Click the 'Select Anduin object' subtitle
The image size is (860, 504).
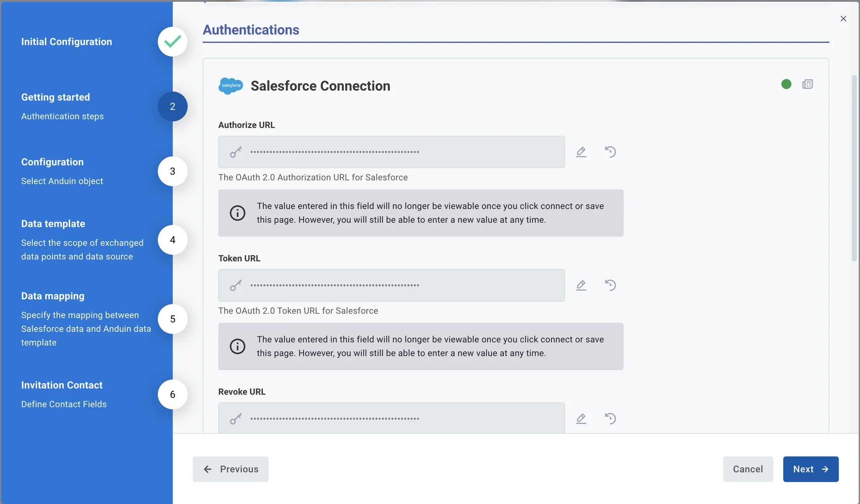(62, 181)
